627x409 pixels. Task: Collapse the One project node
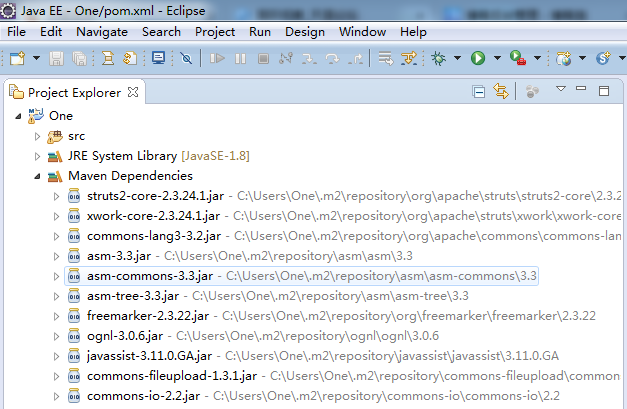point(18,116)
